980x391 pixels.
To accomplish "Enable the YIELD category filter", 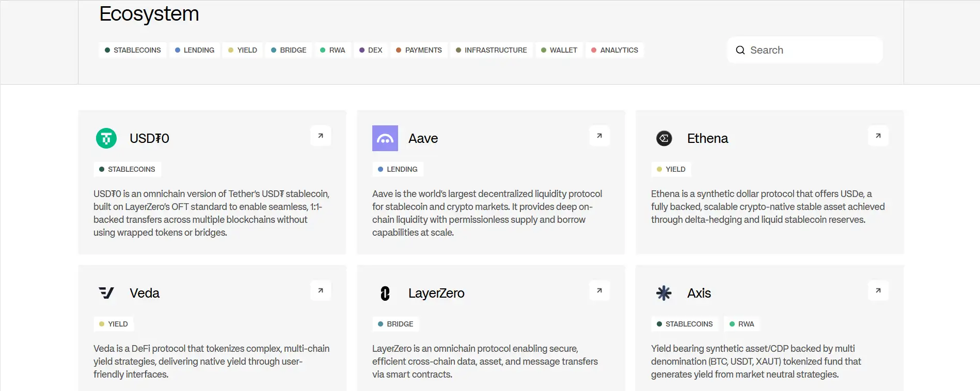I will pos(243,50).
